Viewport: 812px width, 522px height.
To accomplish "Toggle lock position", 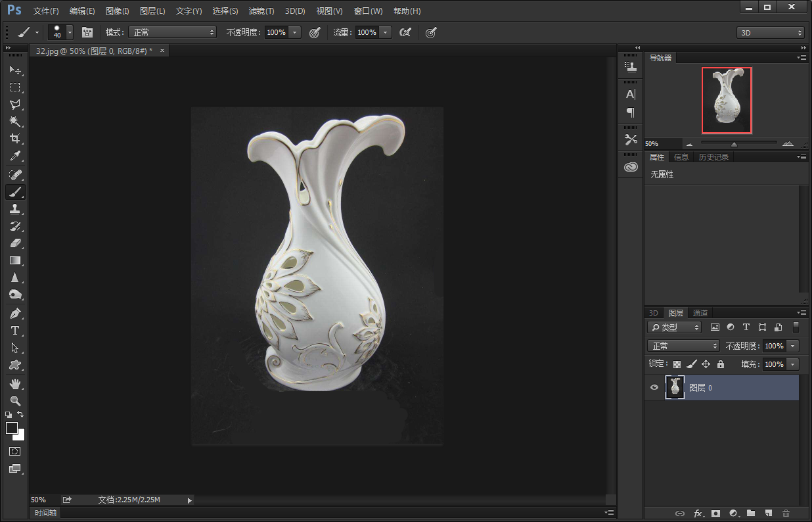I will tap(706, 364).
